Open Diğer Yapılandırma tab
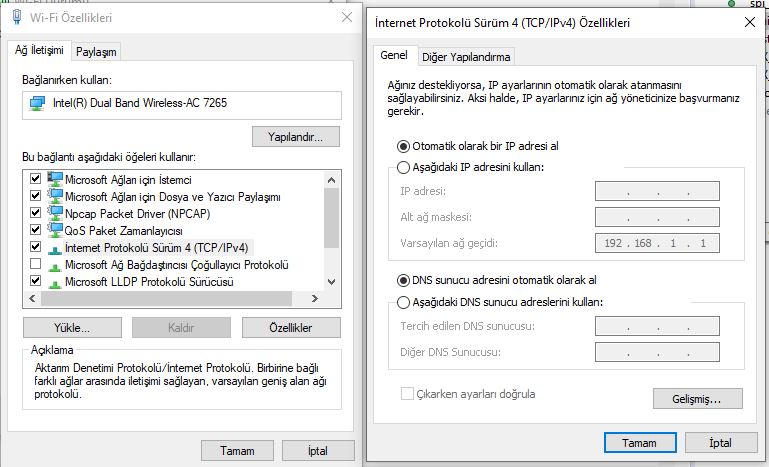Screen dimensions: 769x467 [466, 57]
